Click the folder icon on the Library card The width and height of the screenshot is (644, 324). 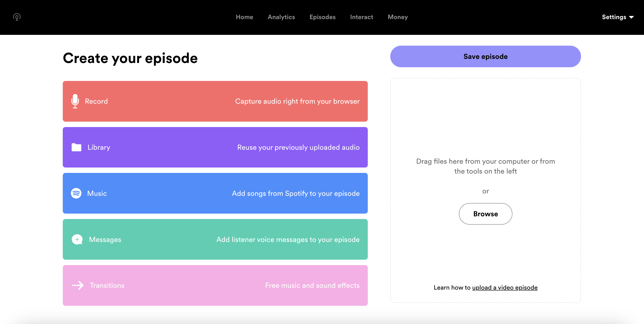[76, 147]
